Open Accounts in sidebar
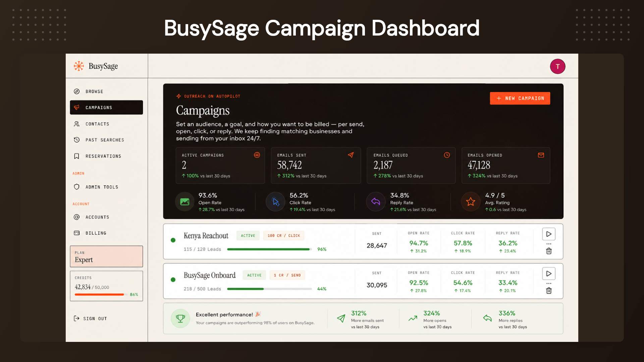Screen dimensions: 644x362 (106, 217)
